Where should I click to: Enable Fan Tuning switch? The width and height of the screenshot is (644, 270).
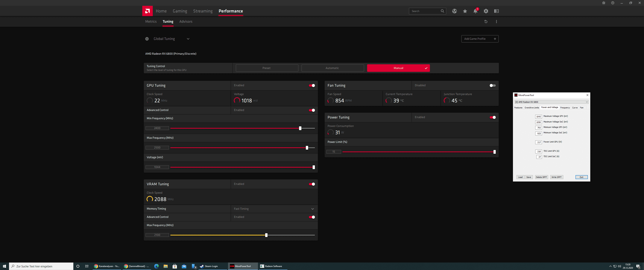pos(493,85)
